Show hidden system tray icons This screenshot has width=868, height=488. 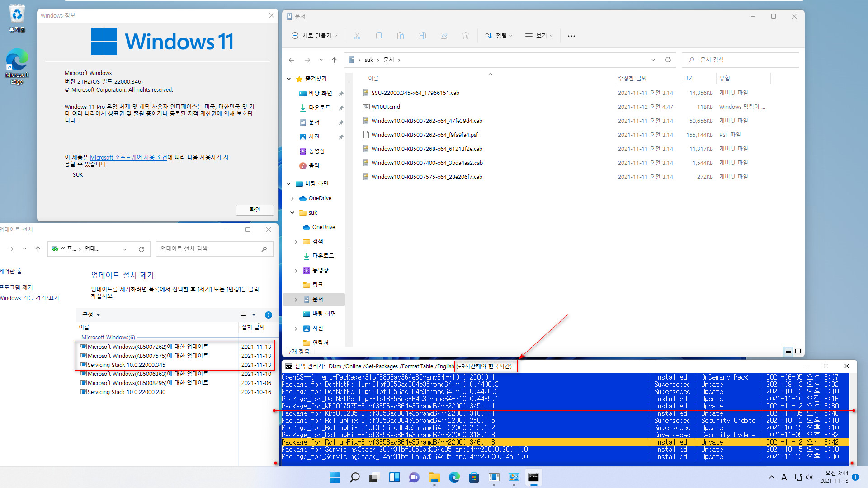[772, 477]
